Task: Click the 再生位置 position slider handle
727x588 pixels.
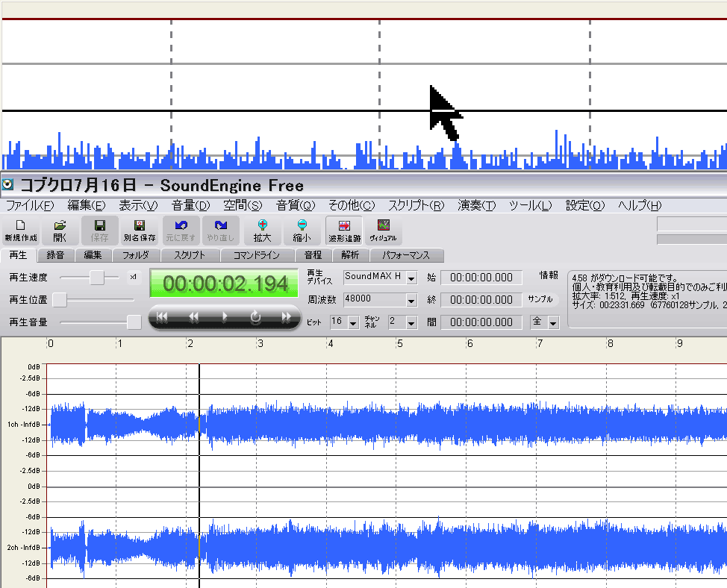Action: coord(60,300)
